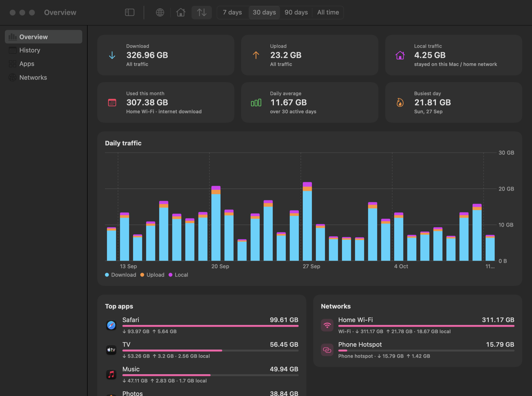
Task: Click the 21.81 GB busiest day value
Action: pyautogui.click(x=432, y=103)
